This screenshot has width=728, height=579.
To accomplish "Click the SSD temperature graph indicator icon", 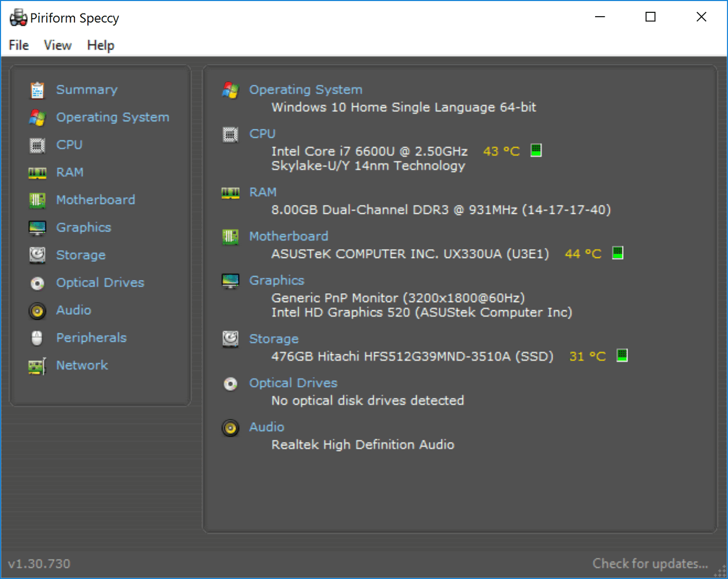I will pos(622,355).
